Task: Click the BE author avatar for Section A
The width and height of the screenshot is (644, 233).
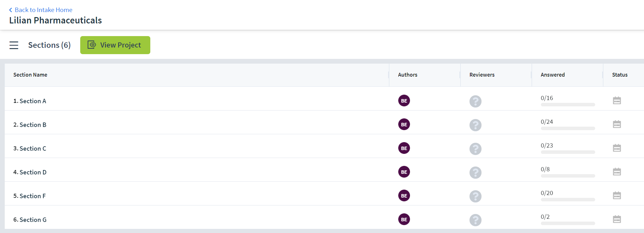Action: (x=404, y=101)
